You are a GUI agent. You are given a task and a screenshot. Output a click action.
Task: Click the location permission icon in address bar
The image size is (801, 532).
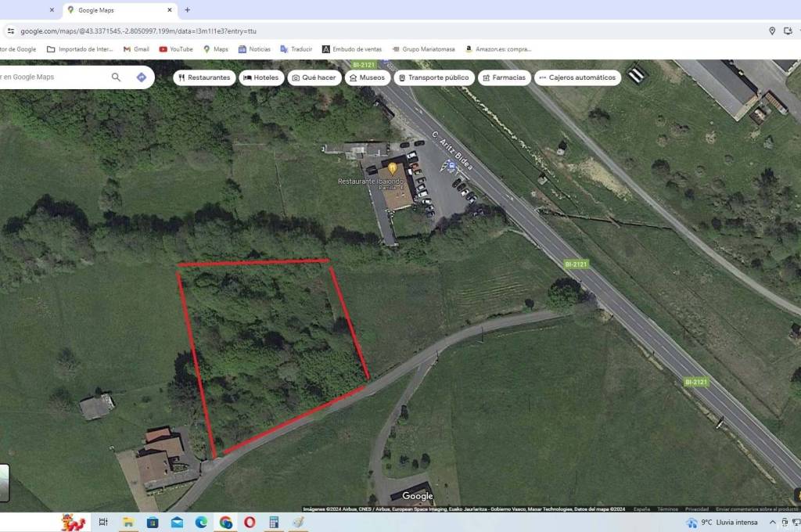coord(772,31)
